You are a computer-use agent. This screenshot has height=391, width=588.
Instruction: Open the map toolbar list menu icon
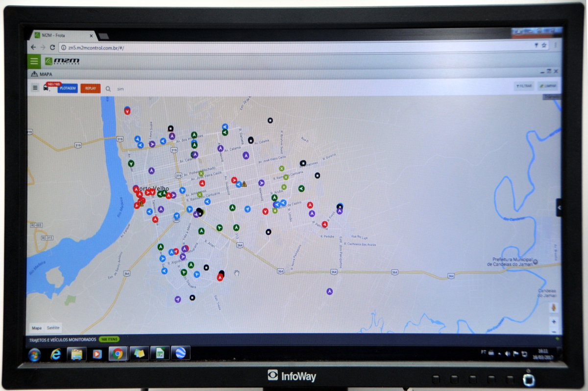[35, 88]
